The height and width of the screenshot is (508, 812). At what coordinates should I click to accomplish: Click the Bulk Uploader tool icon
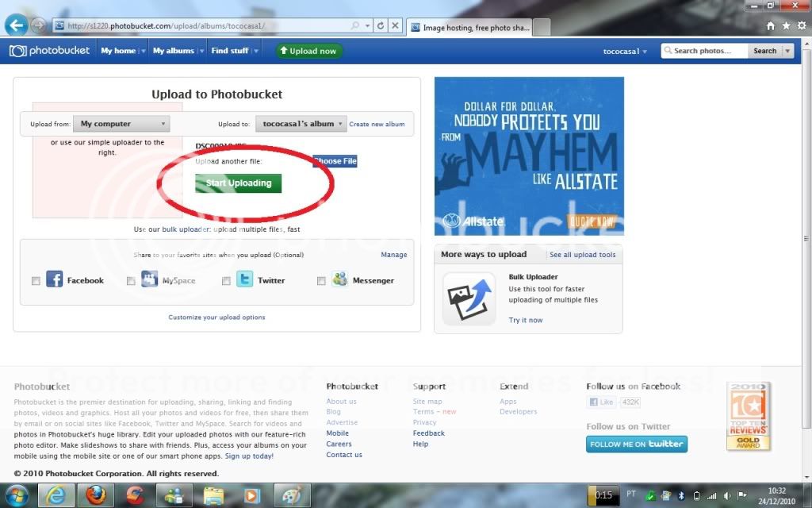[469, 298]
